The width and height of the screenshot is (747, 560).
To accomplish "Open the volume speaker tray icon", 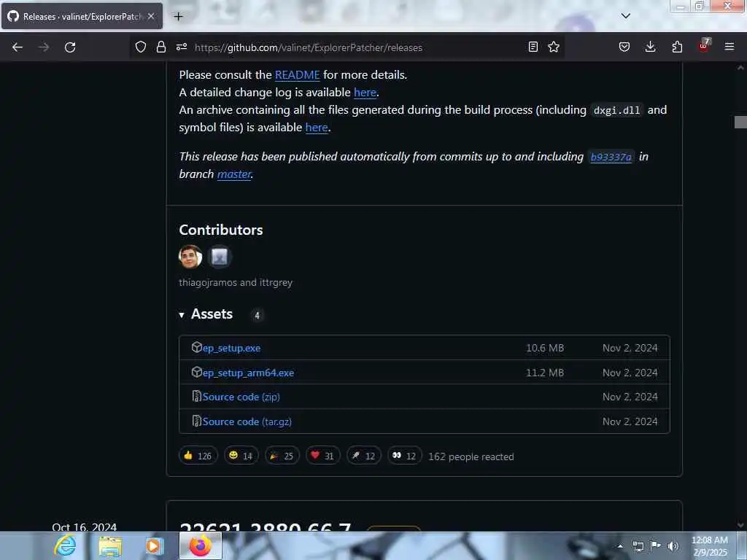I will pyautogui.click(x=673, y=546).
